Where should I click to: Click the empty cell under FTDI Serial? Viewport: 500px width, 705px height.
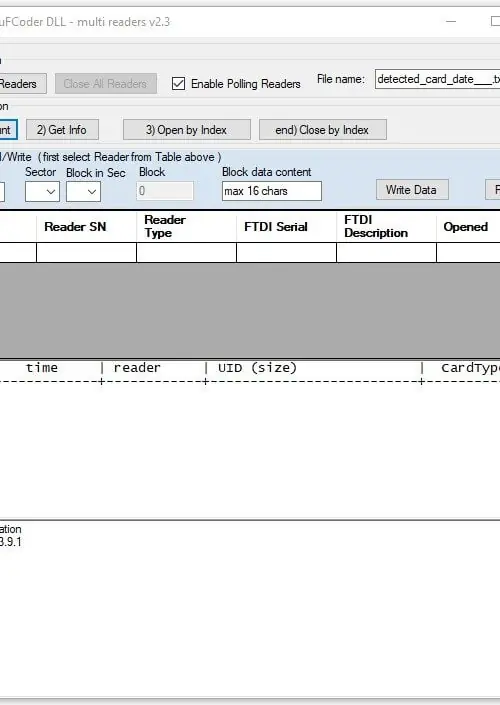(x=286, y=253)
